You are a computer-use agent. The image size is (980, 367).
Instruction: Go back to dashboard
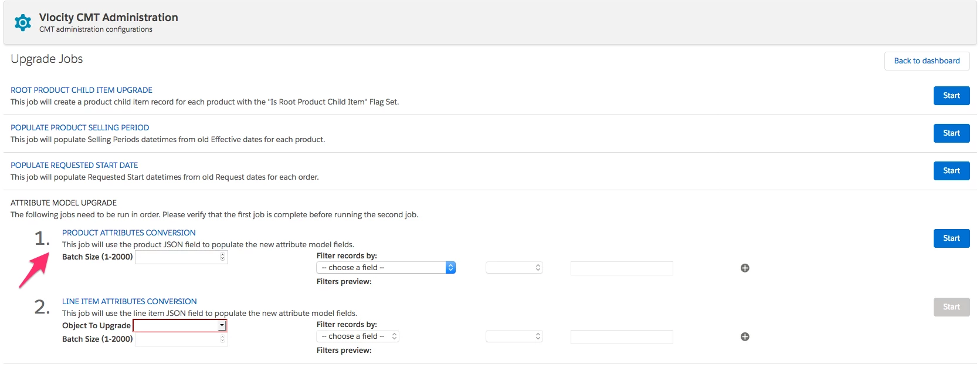tap(927, 60)
